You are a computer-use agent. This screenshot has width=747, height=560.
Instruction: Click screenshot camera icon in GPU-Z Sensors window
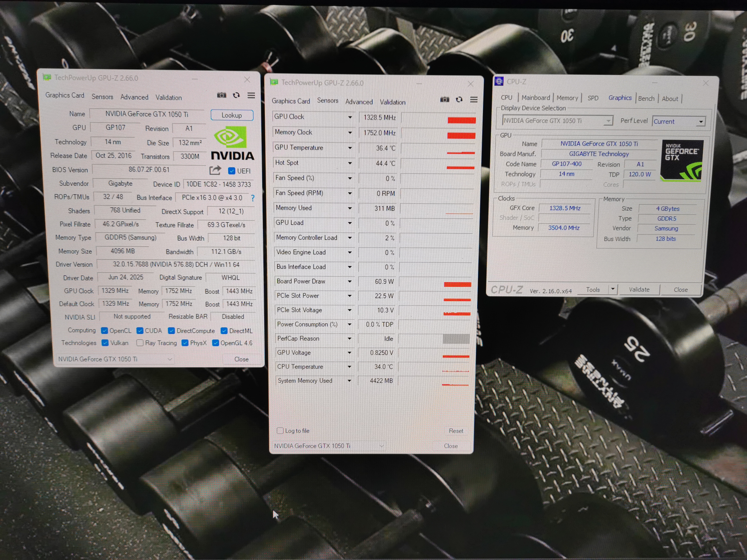click(x=445, y=99)
